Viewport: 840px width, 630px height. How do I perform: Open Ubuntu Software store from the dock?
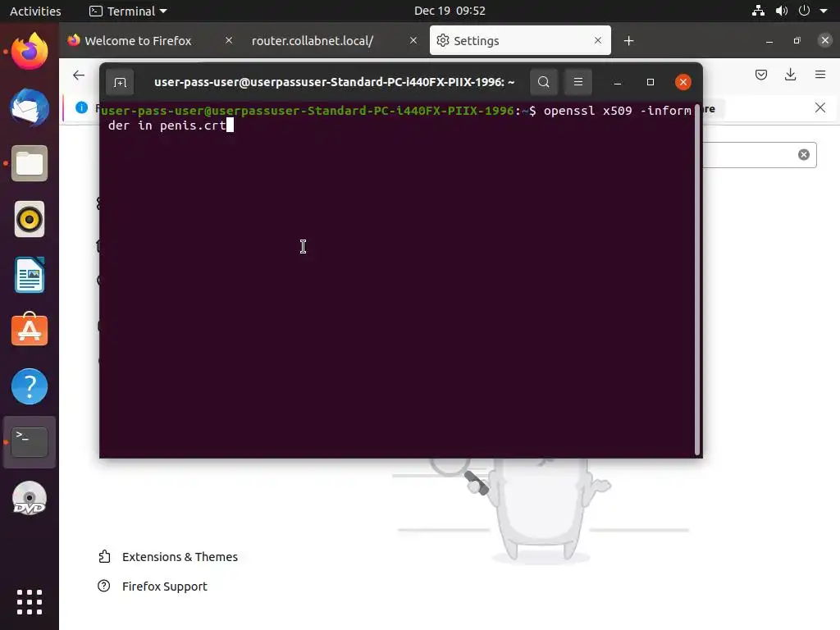30,330
